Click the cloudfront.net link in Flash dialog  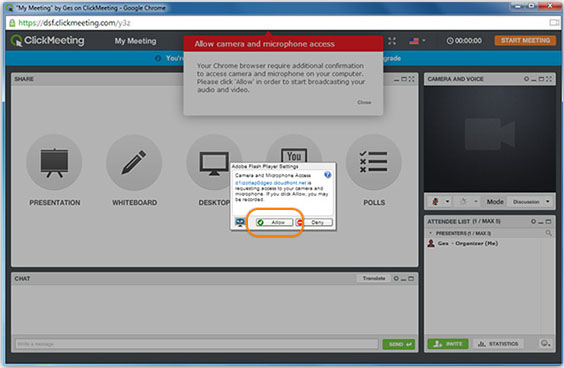[270, 183]
